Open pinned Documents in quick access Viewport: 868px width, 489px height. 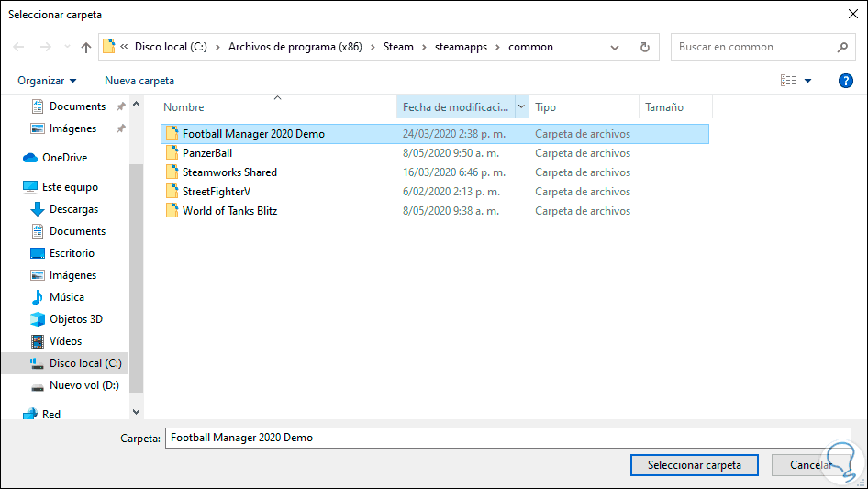point(77,106)
